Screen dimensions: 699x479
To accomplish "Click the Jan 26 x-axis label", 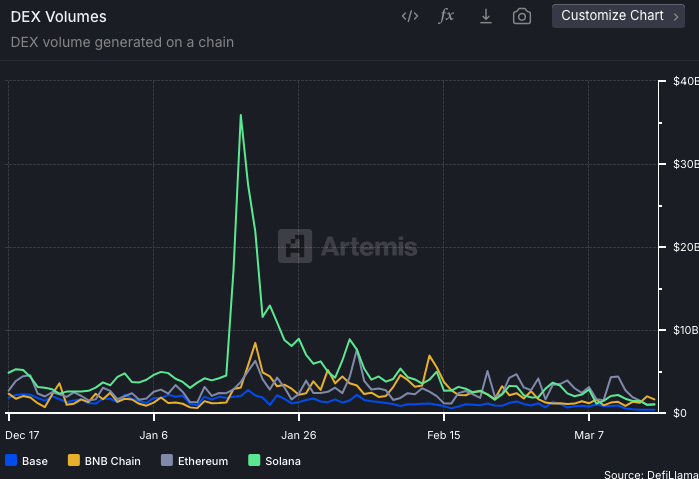I will [299, 435].
